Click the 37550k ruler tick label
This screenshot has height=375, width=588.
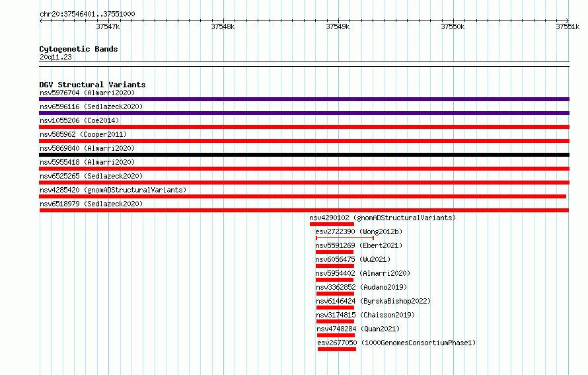point(453,26)
